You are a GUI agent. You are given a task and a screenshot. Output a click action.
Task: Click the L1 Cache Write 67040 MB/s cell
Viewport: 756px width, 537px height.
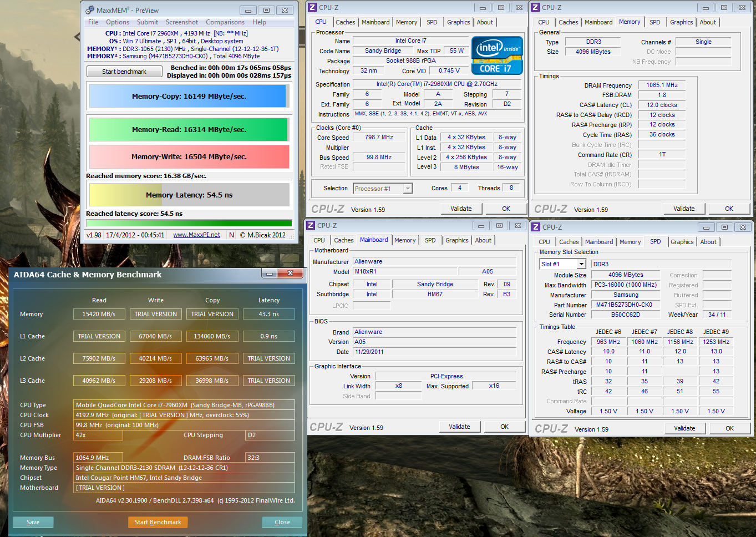pyautogui.click(x=156, y=336)
